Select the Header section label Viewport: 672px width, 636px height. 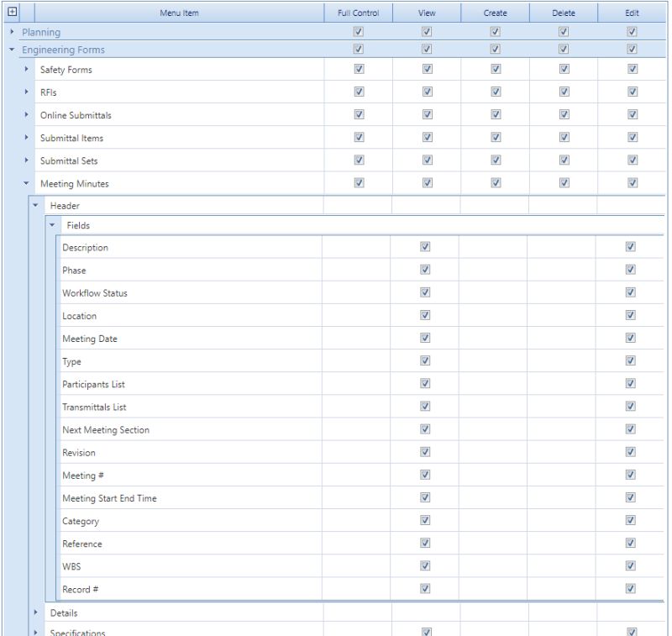click(65, 206)
